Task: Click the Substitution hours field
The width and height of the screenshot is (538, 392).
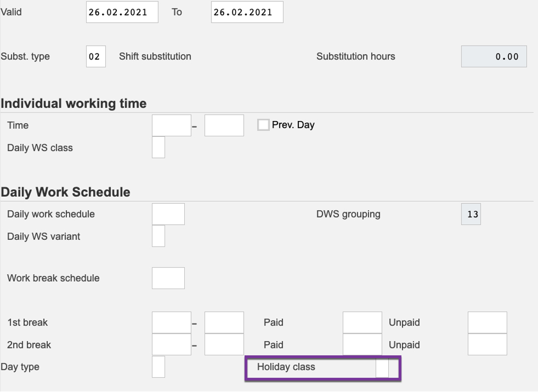Action: (493, 56)
